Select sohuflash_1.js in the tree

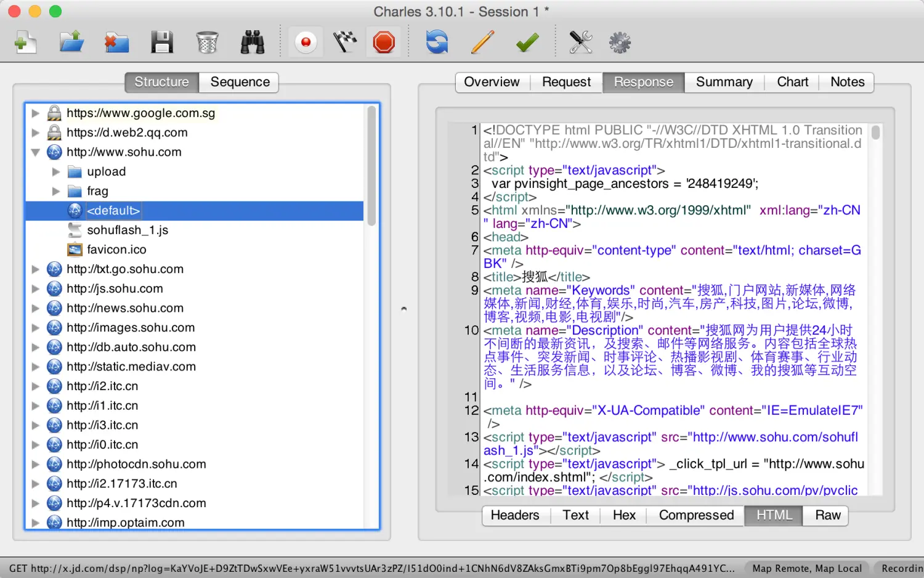click(x=128, y=230)
